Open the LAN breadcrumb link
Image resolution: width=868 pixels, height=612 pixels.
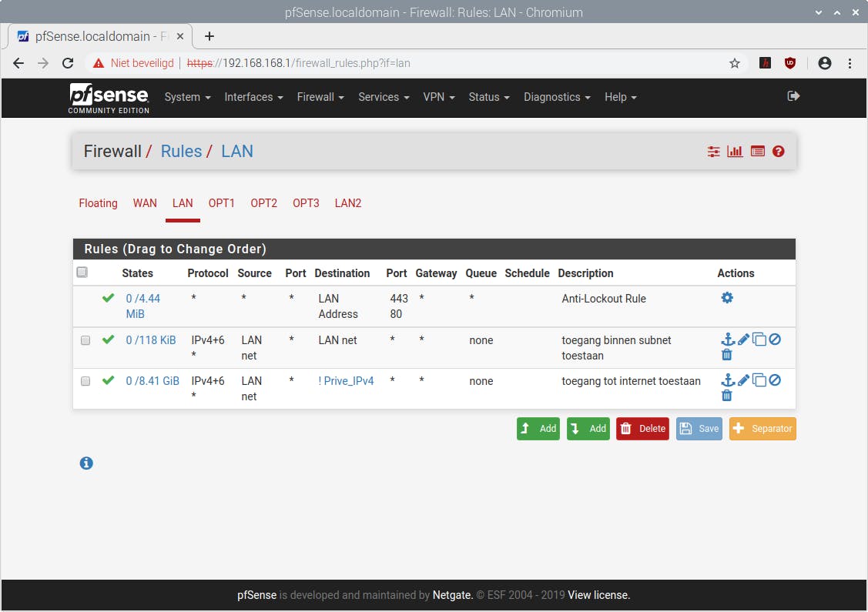pos(237,152)
